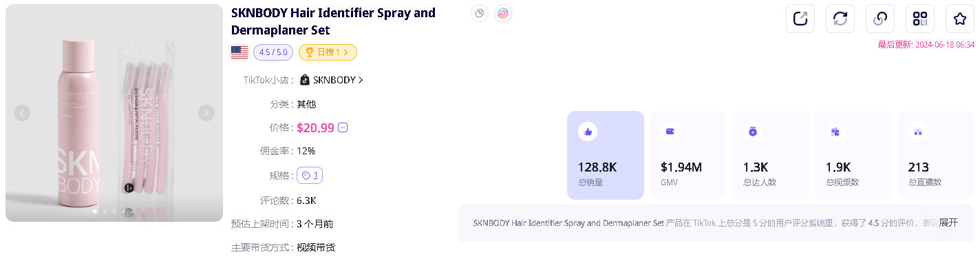980x259 pixels.
Task: Select the 总视频数 1.9K card
Action: click(853, 156)
